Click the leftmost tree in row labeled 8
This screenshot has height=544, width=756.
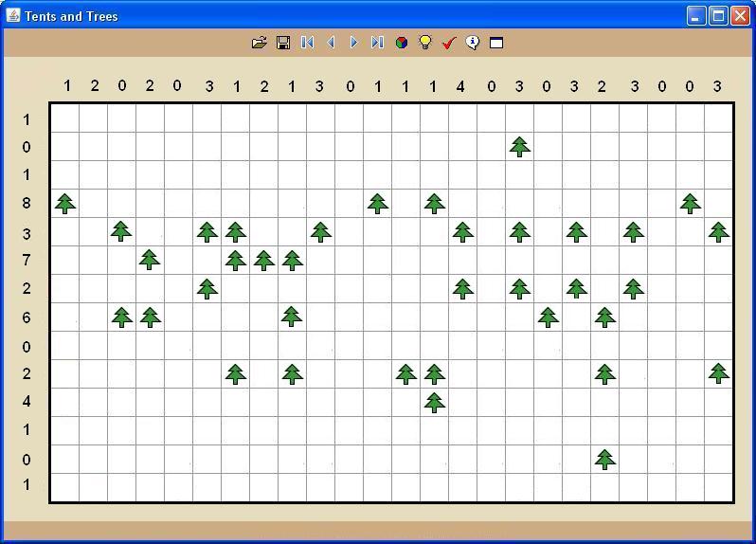point(64,203)
